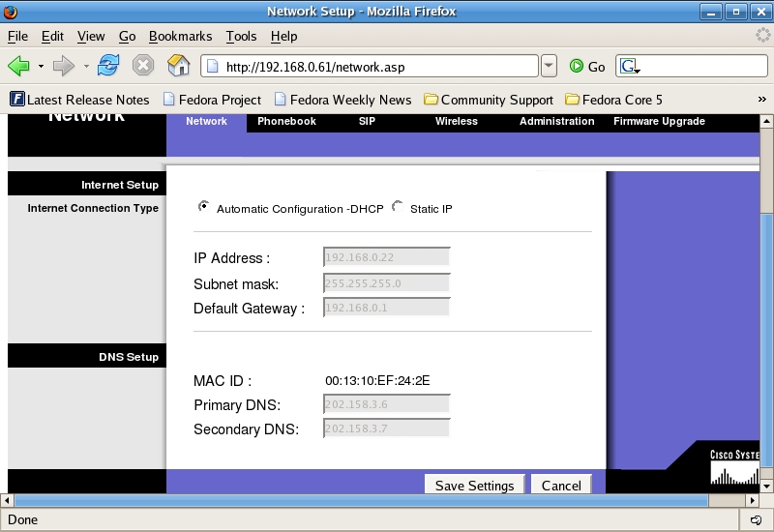This screenshot has width=774, height=532.
Task: Click the Save Settings button
Action: pos(475,486)
